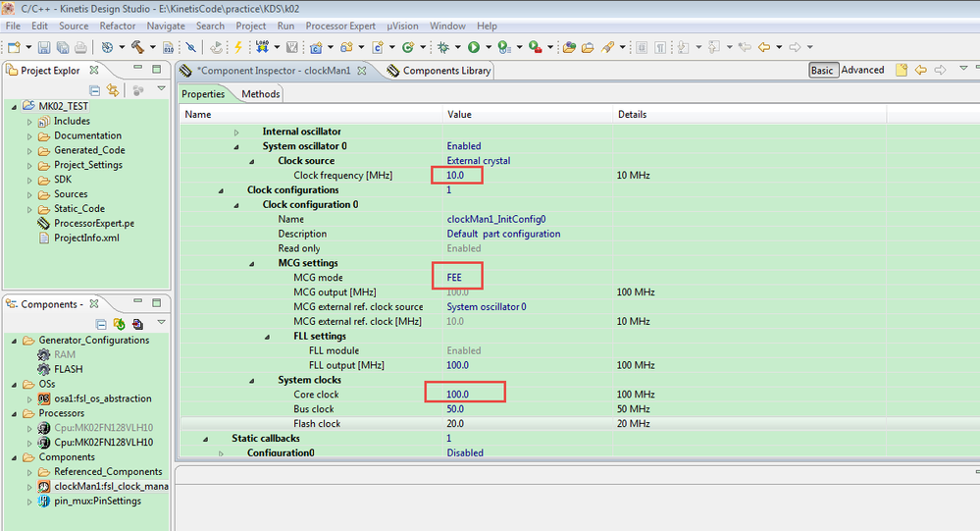The height and width of the screenshot is (531, 980).
Task: Click the binary 010 file icon
Action: [x=168, y=47]
